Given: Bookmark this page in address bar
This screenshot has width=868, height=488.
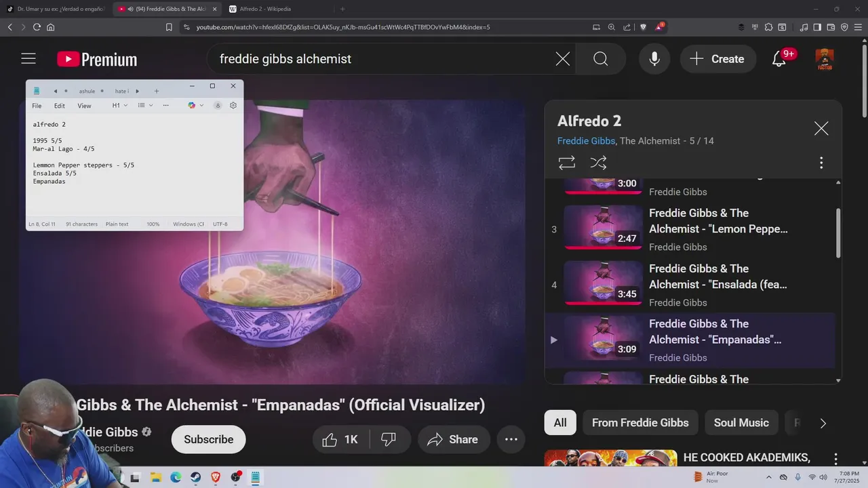Looking at the screenshot, I should pos(169,27).
